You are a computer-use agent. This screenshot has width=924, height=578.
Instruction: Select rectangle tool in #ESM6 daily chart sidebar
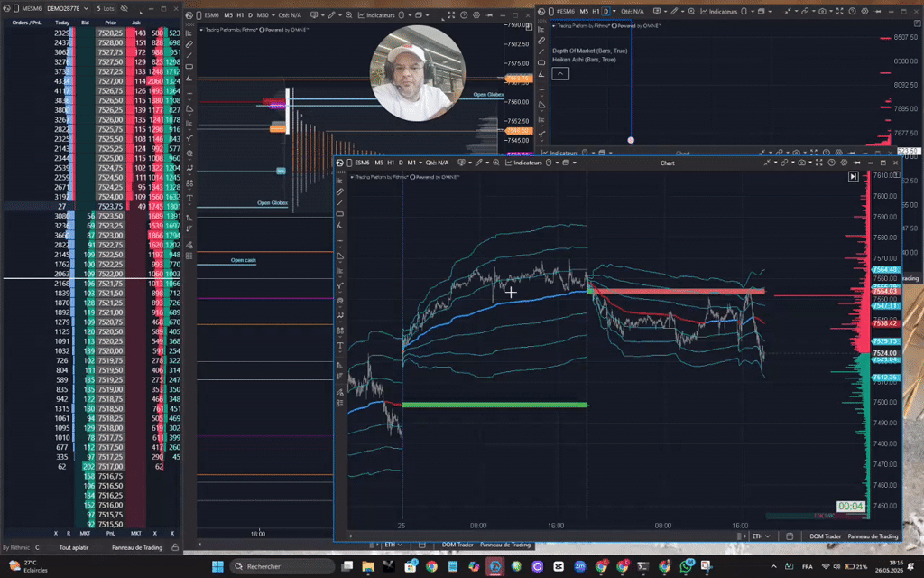click(541, 62)
